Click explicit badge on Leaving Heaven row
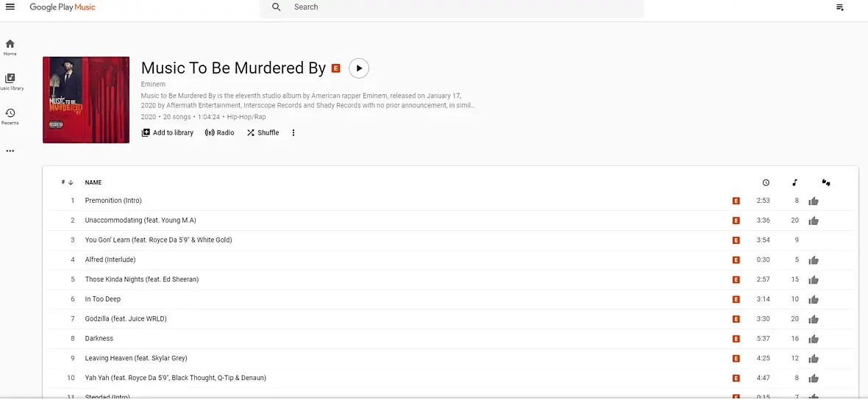868x408 pixels. tap(736, 358)
